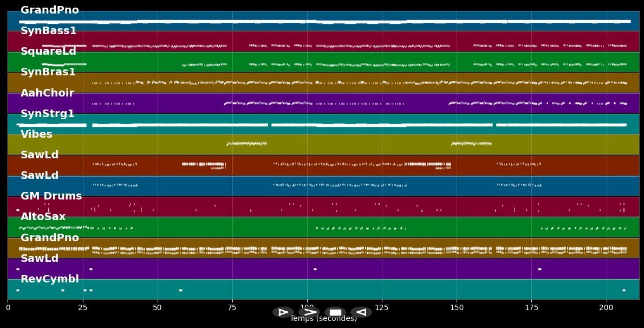644x328 pixels.
Task: Click the outlined right-pointing triangle play button
Action: [x=283, y=312]
